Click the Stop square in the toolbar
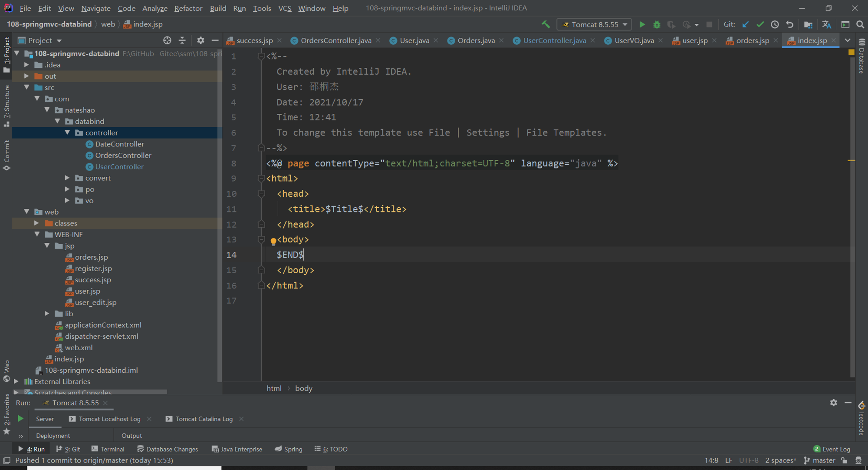 709,24
